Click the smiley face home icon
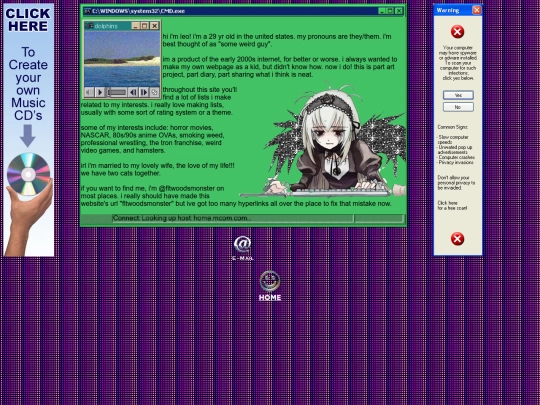540x405 pixels. click(x=270, y=281)
